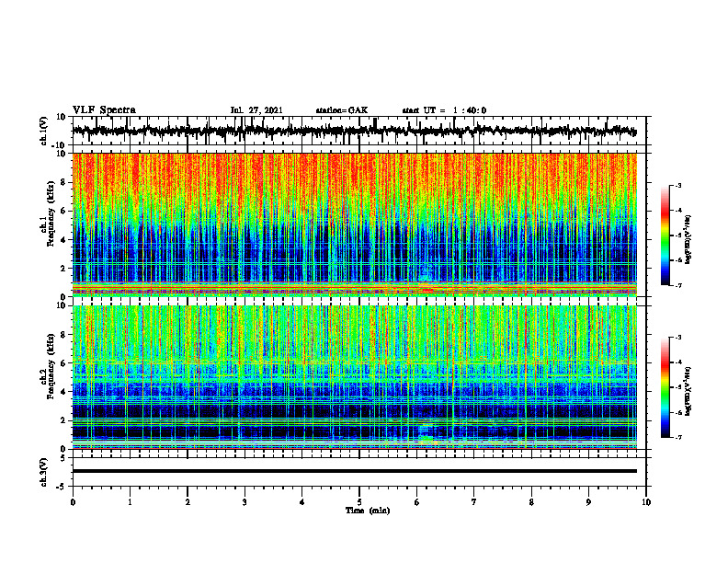The width and height of the screenshot is (728, 563).
Task: Click the ch.1 voltage waveform trace
Action: click(355, 131)
